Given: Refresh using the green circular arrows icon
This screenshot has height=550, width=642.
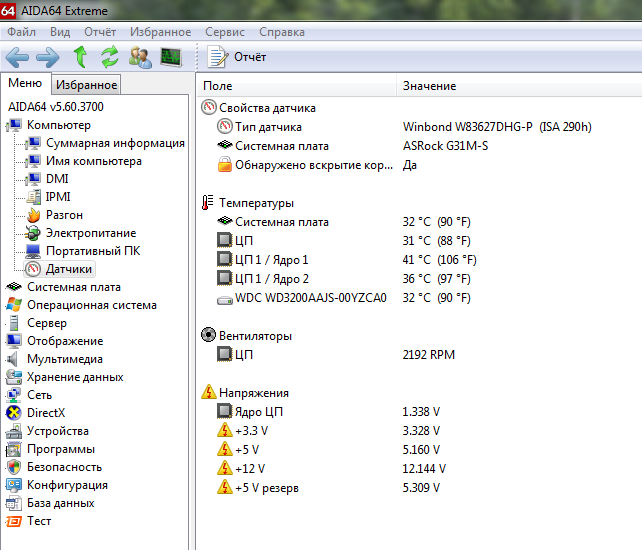Looking at the screenshot, I should click(110, 57).
